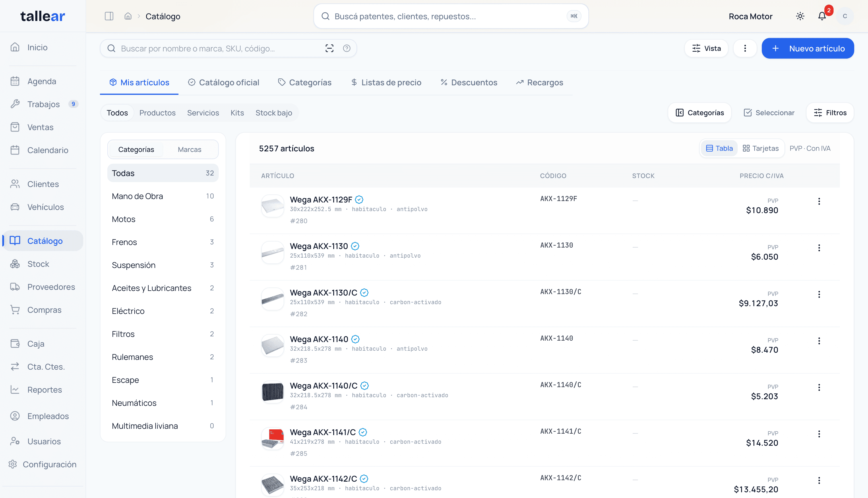
Task: Open the Mis artículos tab
Action: pos(139,82)
